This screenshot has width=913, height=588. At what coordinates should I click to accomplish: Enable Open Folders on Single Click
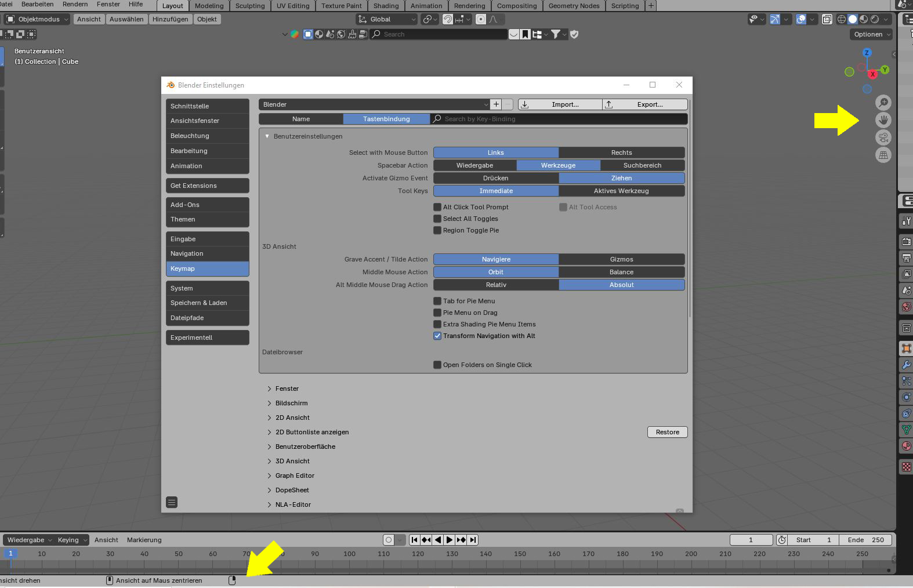(437, 365)
